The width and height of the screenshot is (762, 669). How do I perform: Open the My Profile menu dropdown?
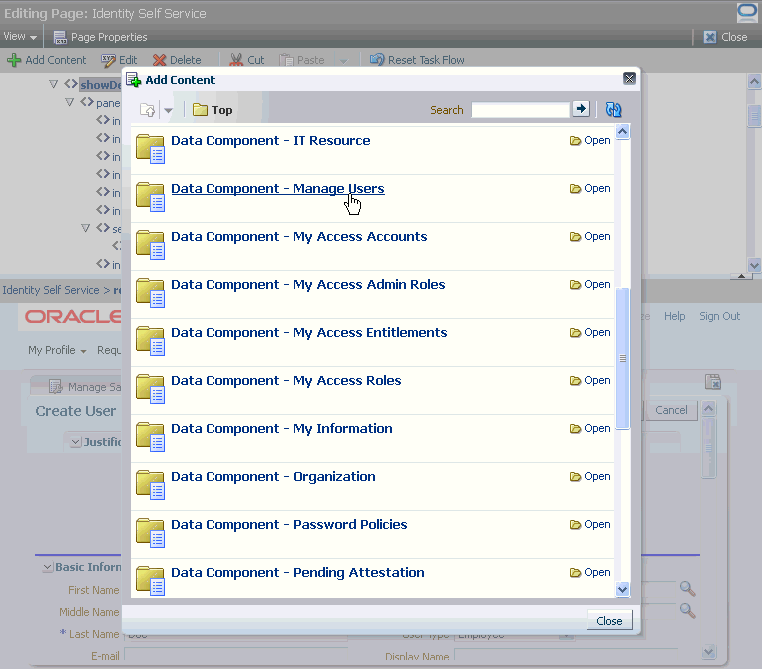coord(57,350)
